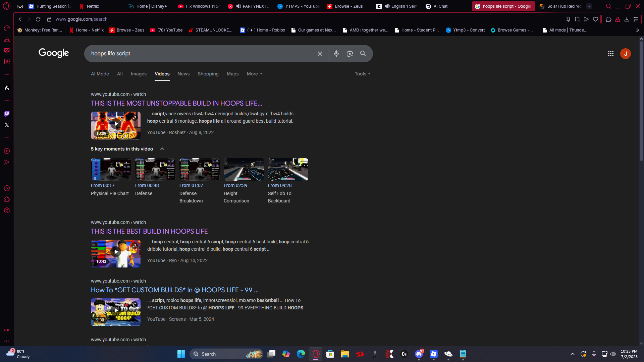This screenshot has width=644, height=362.
Task: Open the tab search magnifier icon
Action: click(608, 6)
